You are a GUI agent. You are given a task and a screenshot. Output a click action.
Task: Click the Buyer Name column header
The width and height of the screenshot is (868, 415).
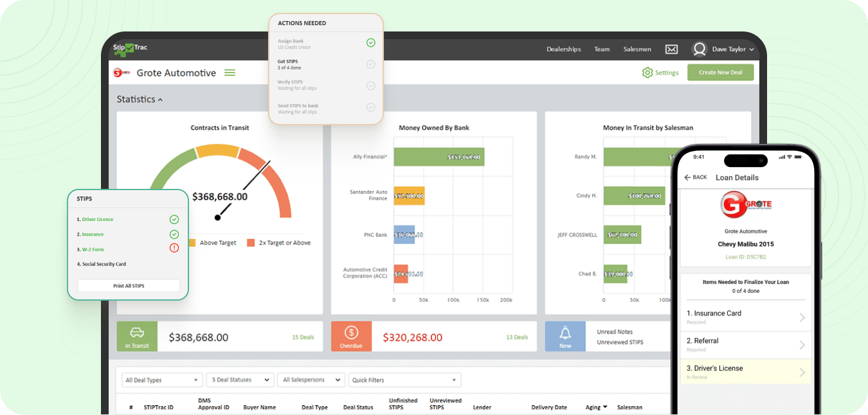click(x=259, y=407)
